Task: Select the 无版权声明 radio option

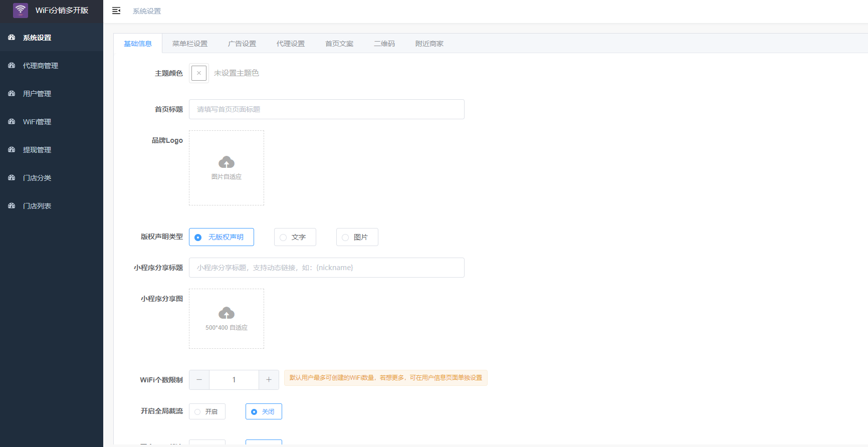Action: coord(198,238)
